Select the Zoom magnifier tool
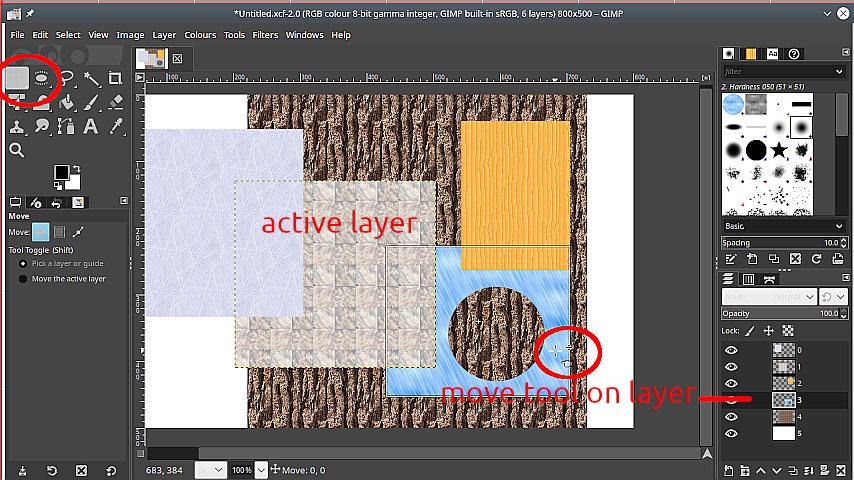This screenshot has height=480, width=854. coord(17,150)
